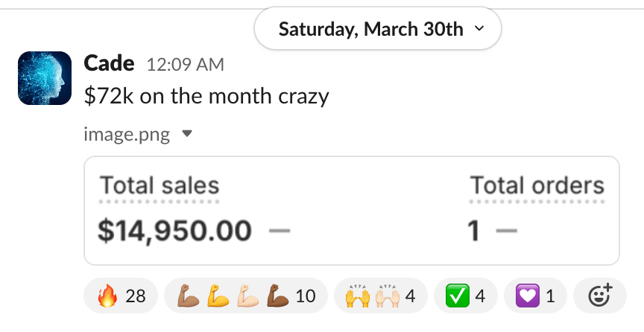The width and height of the screenshot is (644, 332).
Task: Open Cade's profile via the username
Action: pyautogui.click(x=109, y=63)
